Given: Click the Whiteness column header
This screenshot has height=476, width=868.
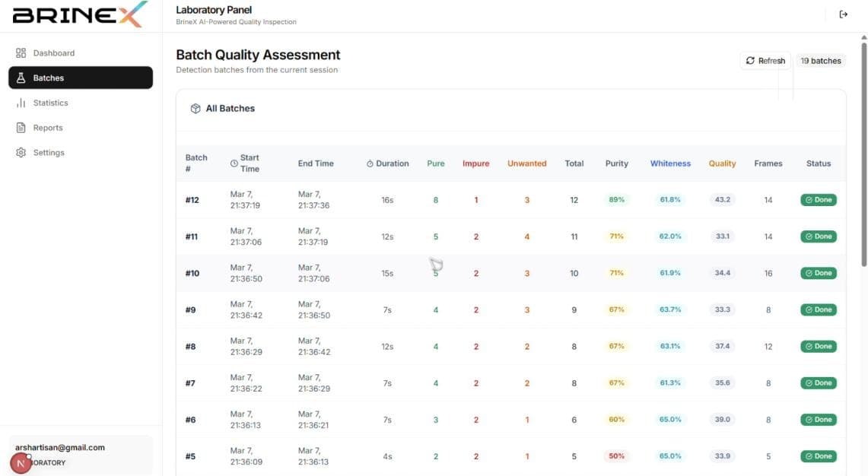Looking at the screenshot, I should tap(669, 163).
